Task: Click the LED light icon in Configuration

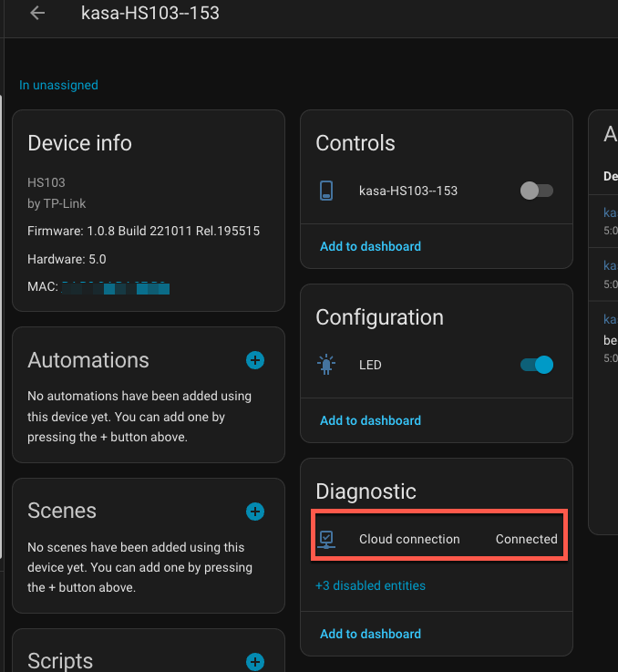Action: click(x=326, y=365)
